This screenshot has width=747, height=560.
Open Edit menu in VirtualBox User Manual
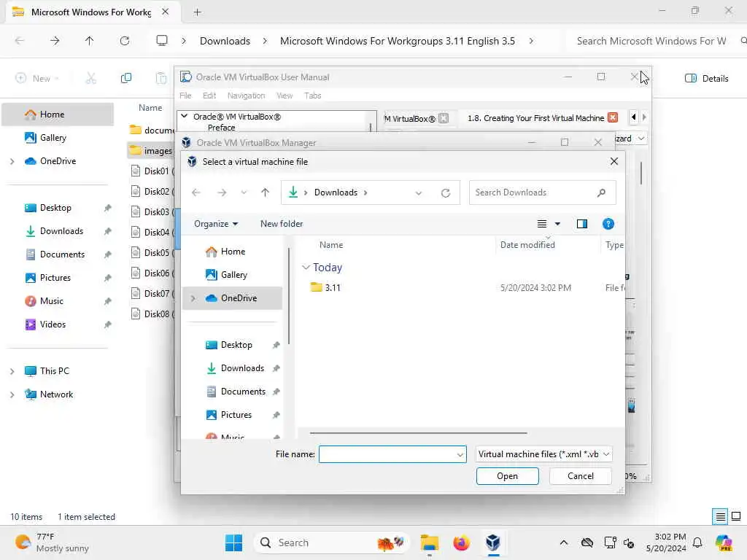point(209,96)
